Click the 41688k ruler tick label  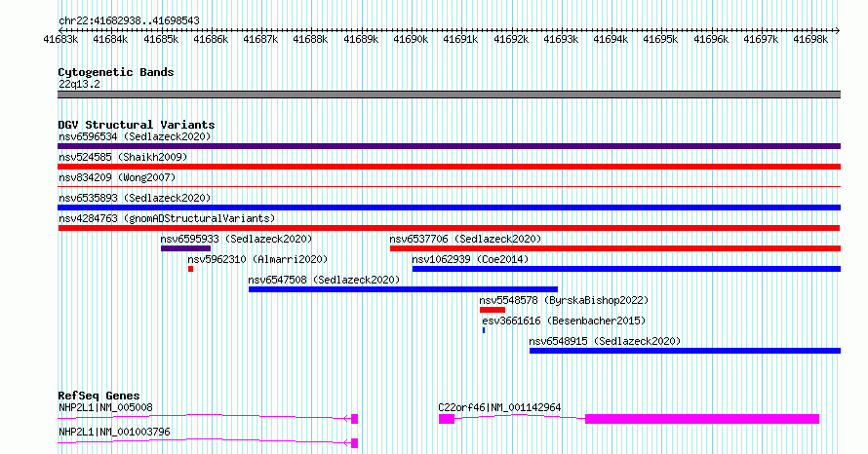tap(310, 39)
